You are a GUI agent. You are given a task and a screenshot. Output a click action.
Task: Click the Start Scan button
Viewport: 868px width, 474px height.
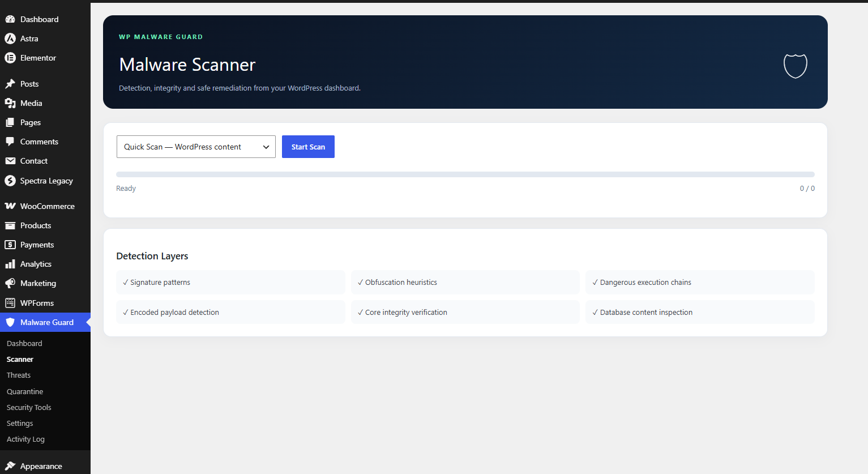pos(308,147)
